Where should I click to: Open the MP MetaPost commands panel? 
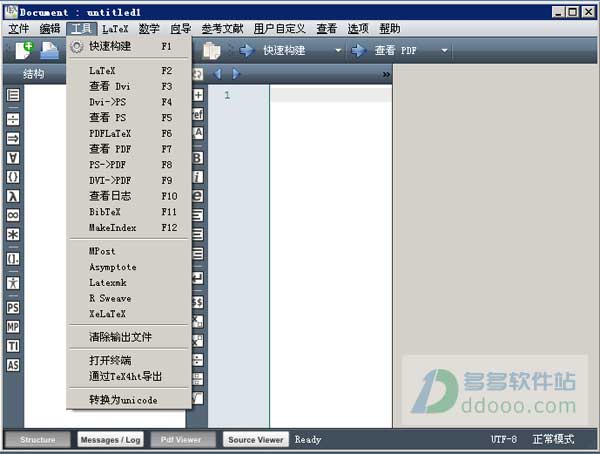click(x=13, y=327)
